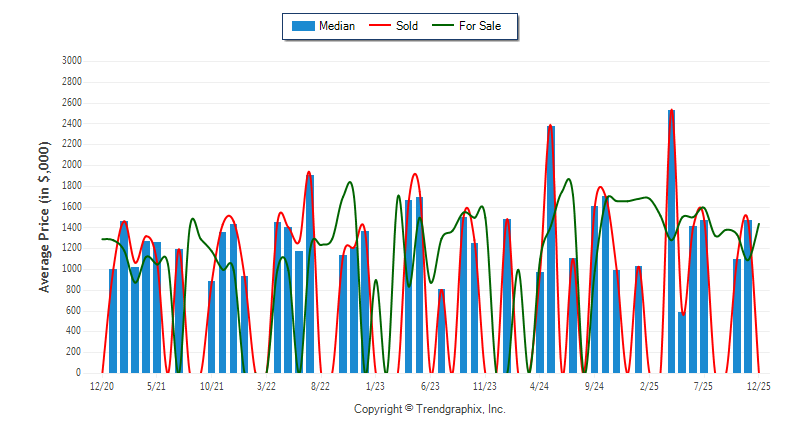
Task: Select the tall bar just after 4/24
Action: tap(551, 248)
